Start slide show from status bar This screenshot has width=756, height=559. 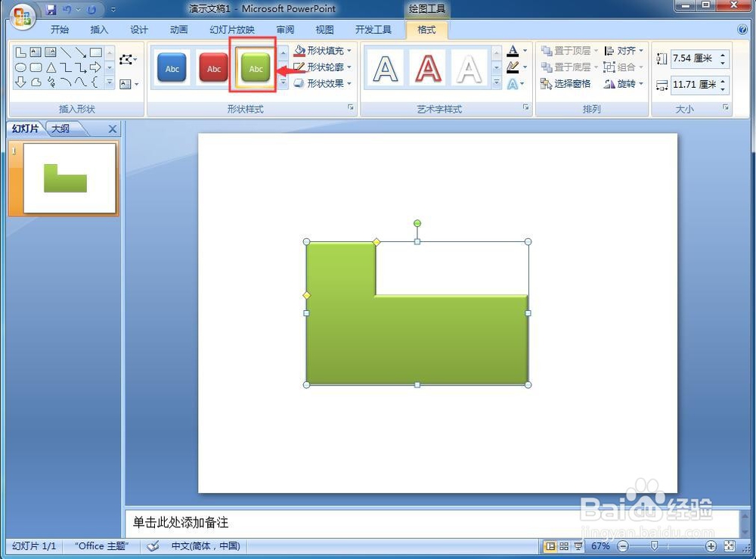pos(578,546)
